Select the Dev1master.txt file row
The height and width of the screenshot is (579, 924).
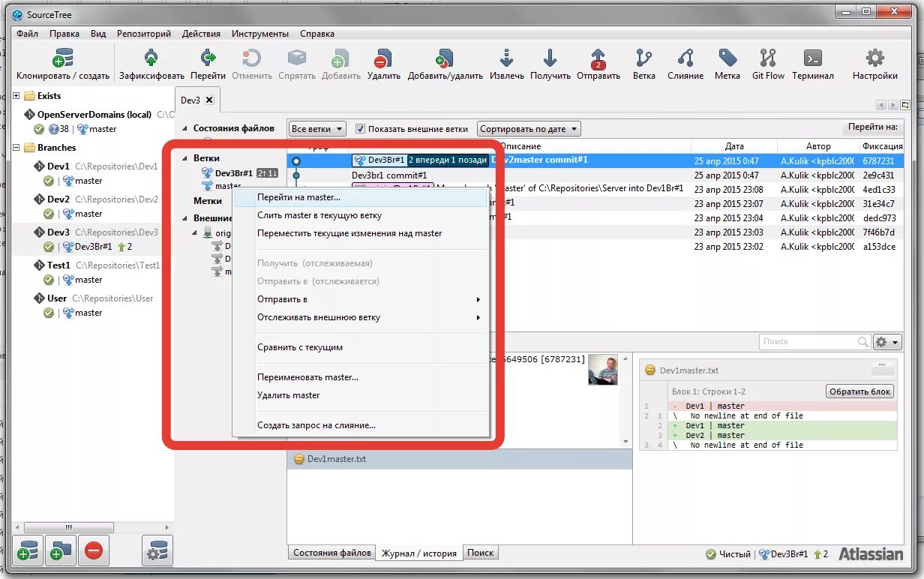pos(459,459)
